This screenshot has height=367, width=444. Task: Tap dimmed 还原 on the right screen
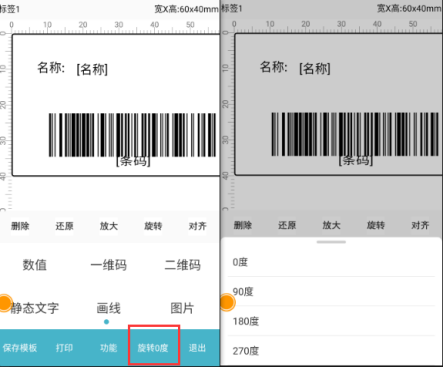287,225
